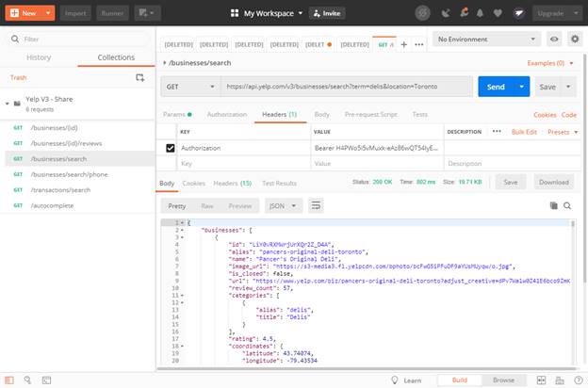Image resolution: width=588 pixels, height=388 pixels.
Task: Uncheck the Authorization header checkbox
Action: [171, 148]
